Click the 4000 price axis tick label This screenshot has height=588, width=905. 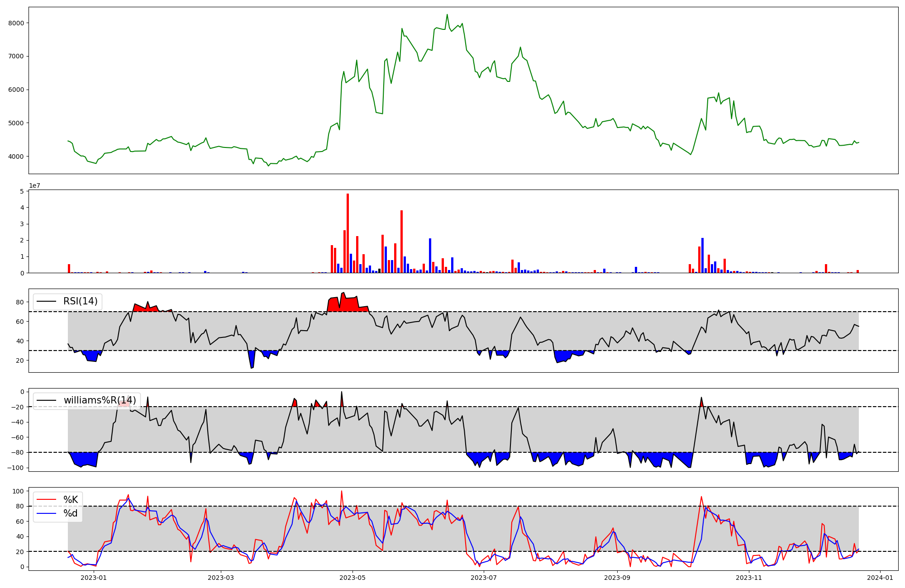point(17,156)
